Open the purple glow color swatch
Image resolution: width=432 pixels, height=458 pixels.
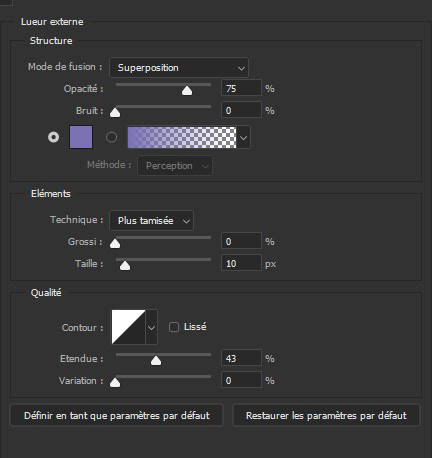coord(81,137)
